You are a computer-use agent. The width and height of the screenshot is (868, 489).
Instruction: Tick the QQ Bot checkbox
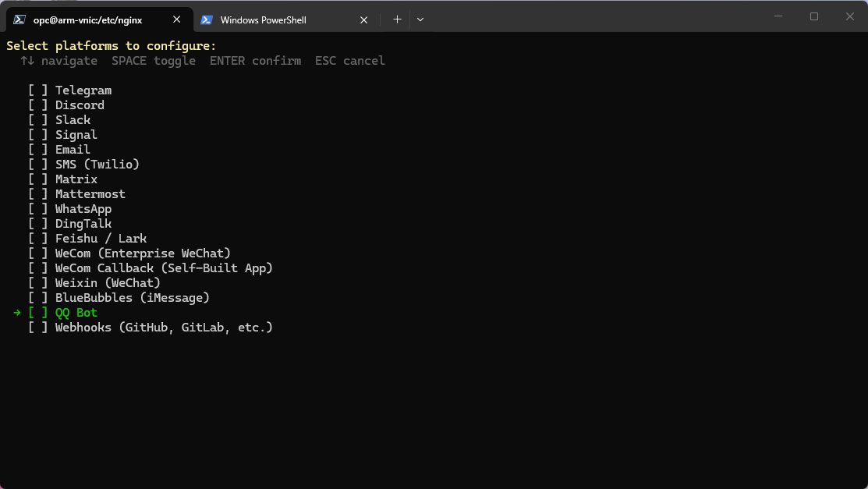click(x=38, y=313)
